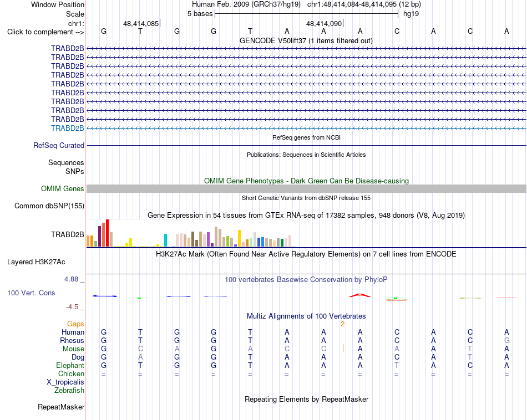Click the 'RefSeq genes from NCBI' title
This screenshot has height=420, width=527.
[307, 137]
